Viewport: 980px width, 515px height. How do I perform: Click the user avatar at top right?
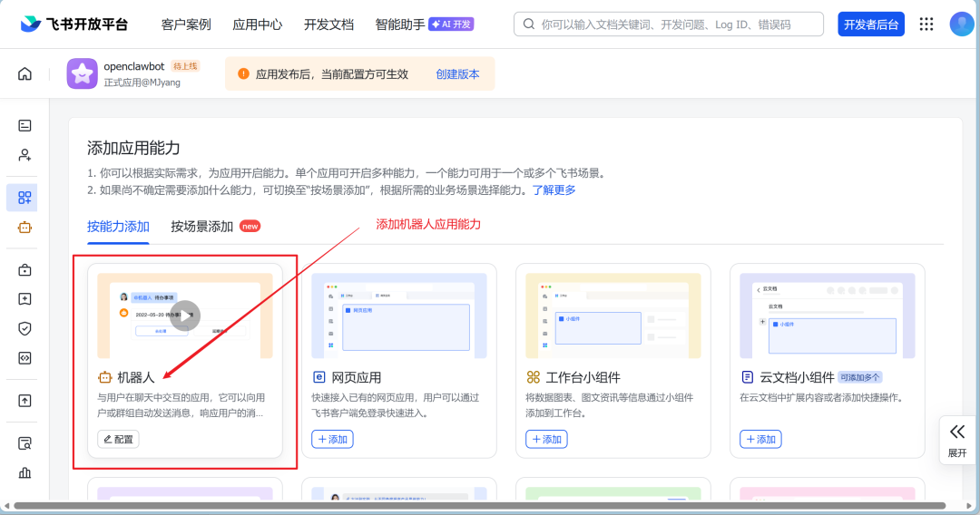(x=961, y=24)
